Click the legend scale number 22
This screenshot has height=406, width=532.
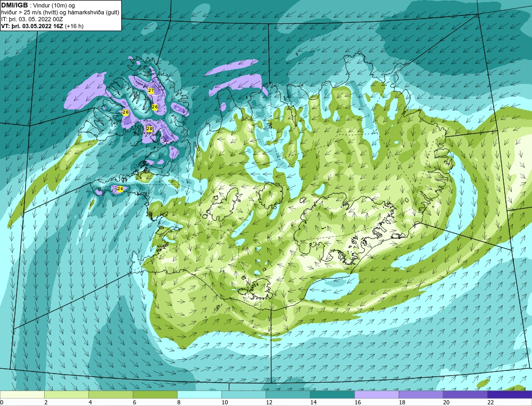[x=491, y=402]
